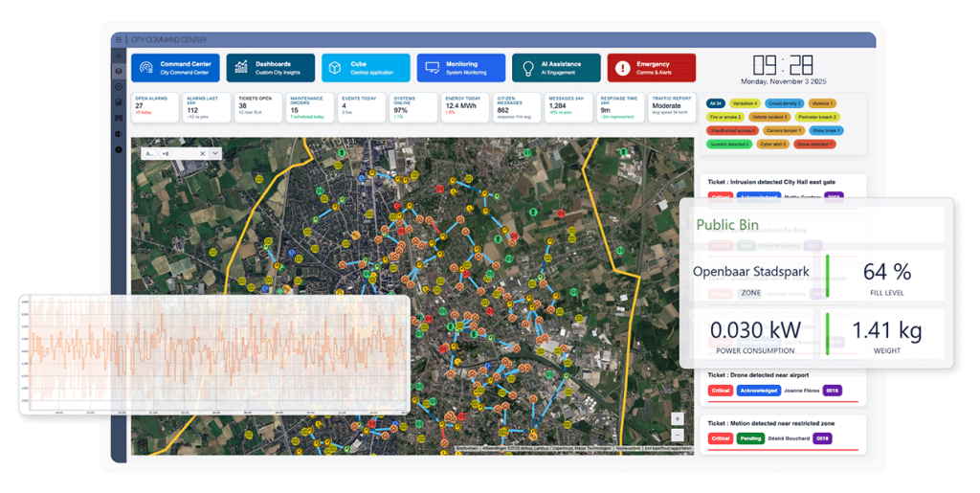980x493 pixels.
Task: Expand the +6 collapsed filter tags
Action: click(167, 153)
